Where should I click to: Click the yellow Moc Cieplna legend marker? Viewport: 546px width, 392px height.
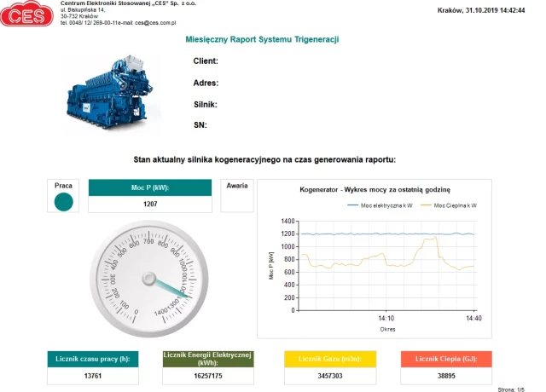point(426,205)
